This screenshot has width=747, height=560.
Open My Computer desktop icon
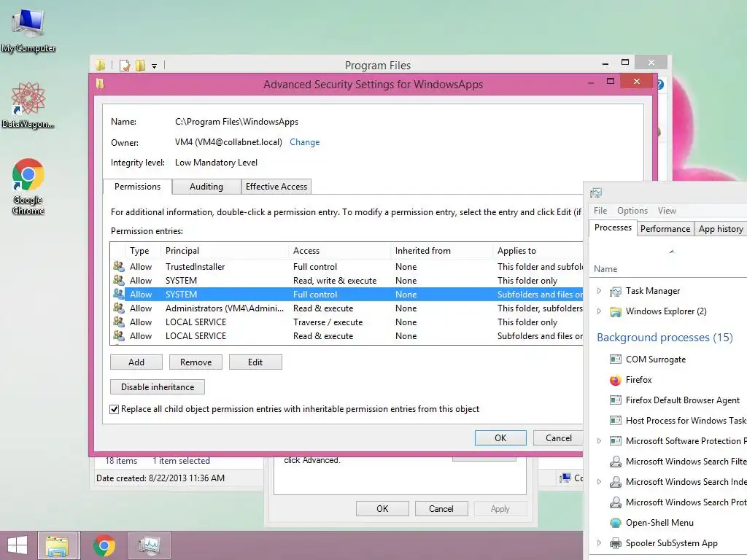pyautogui.click(x=28, y=31)
